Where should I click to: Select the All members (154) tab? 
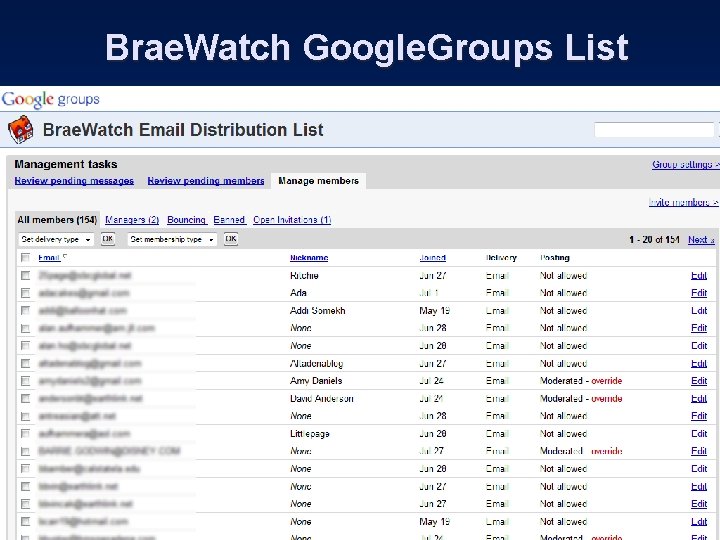click(57, 220)
